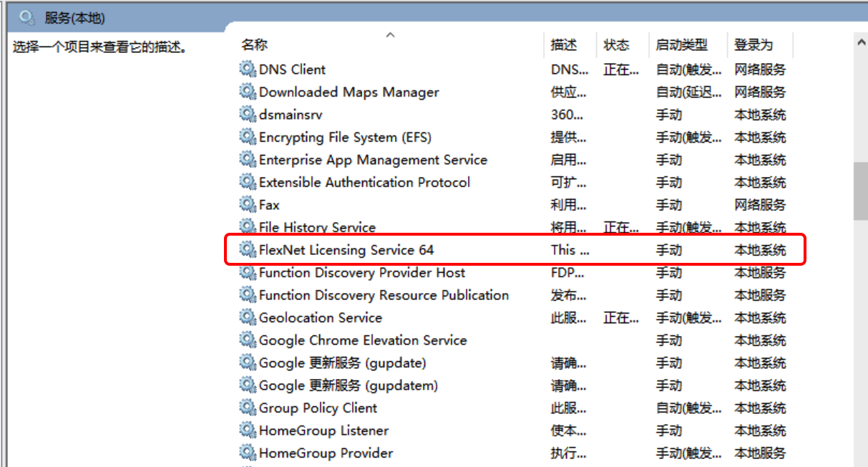Click the 360... description of dsmainsrv
The image size is (868, 467).
coord(567,115)
